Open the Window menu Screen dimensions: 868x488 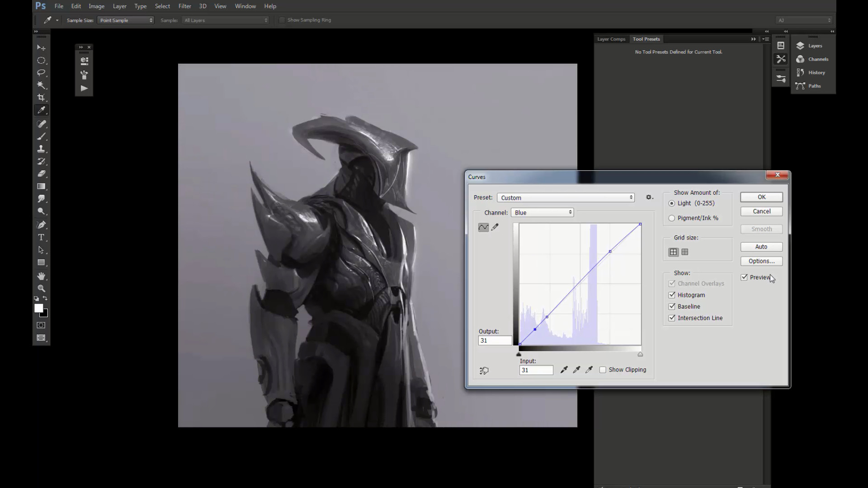tap(245, 6)
